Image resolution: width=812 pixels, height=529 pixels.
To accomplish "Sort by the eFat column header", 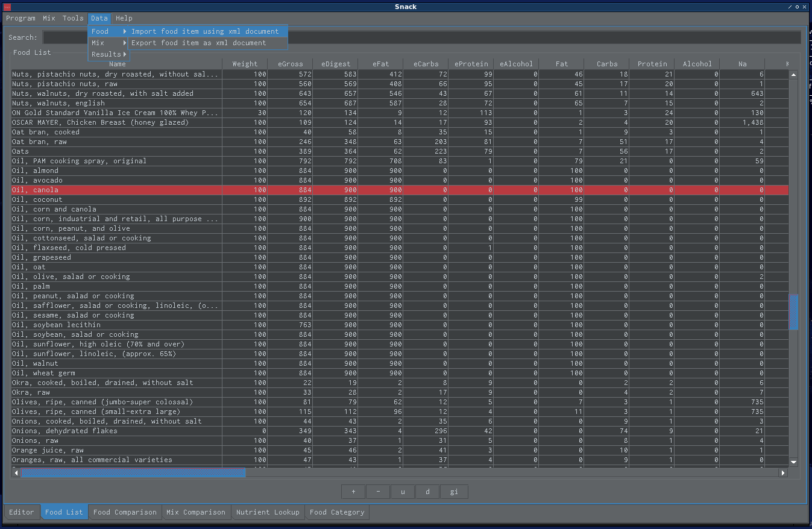I will (381, 64).
